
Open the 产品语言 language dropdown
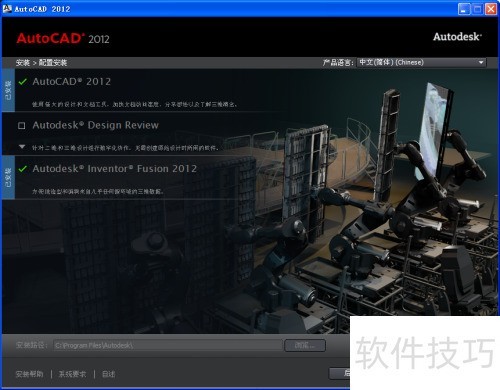(421, 62)
